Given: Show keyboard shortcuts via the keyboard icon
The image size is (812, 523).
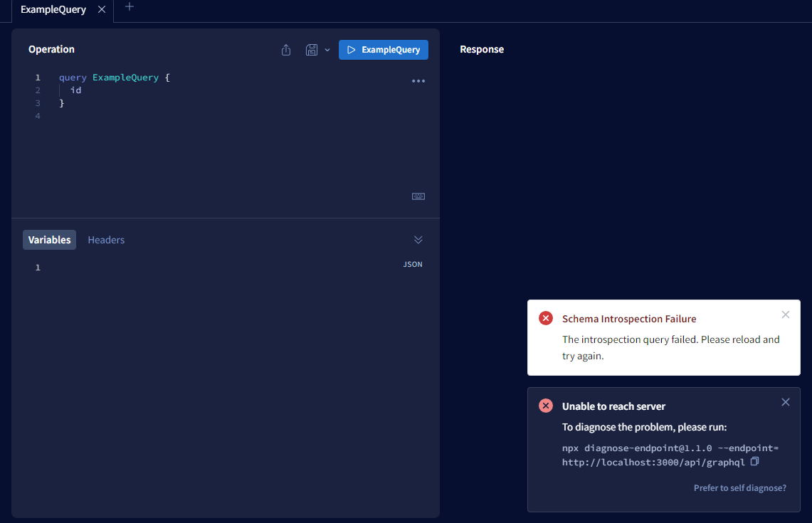Looking at the screenshot, I should pos(418,196).
